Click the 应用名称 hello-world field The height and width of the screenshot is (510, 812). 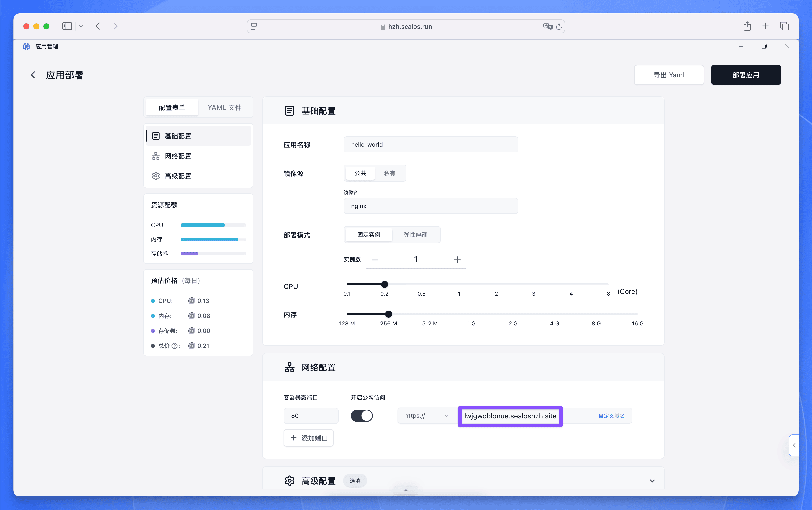(x=431, y=145)
